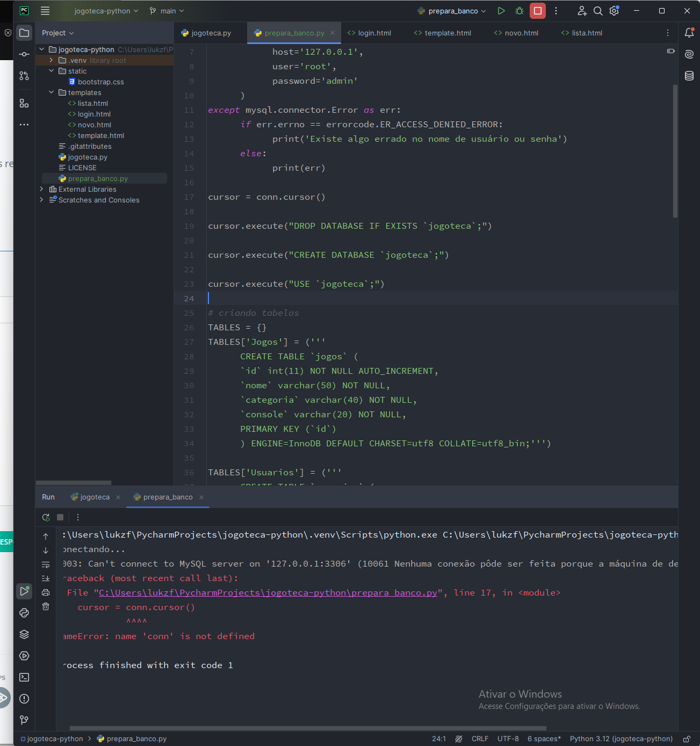
Task: Clear all console output trash icon
Action: 46,606
